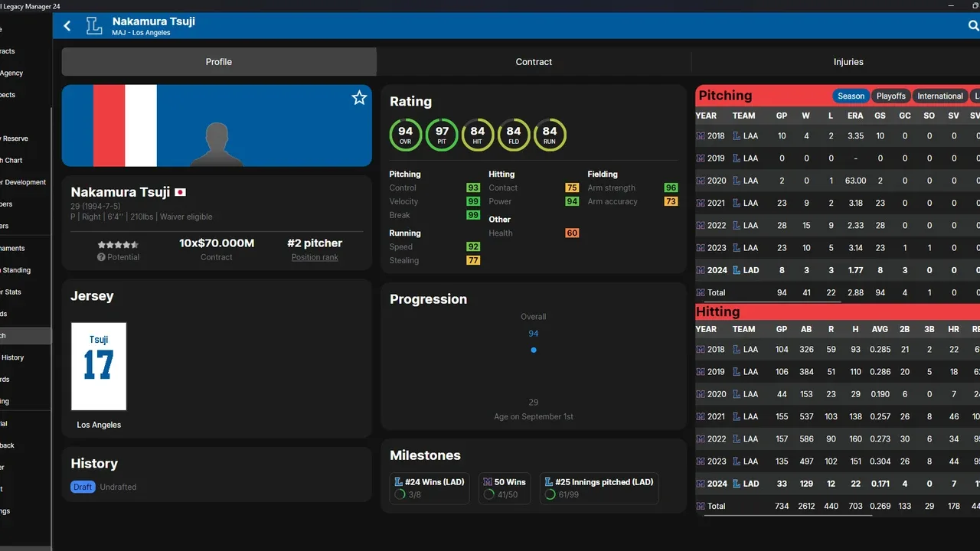
Task: Click the 2018 pitching row league icon
Action: click(x=700, y=136)
